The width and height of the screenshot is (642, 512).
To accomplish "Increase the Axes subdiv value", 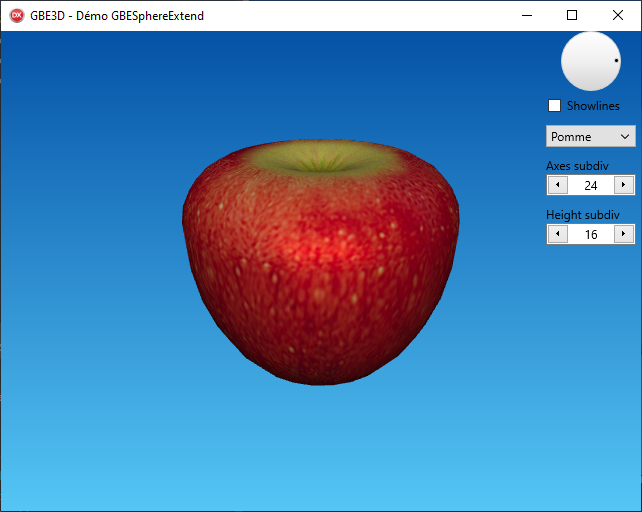I will click(x=624, y=185).
